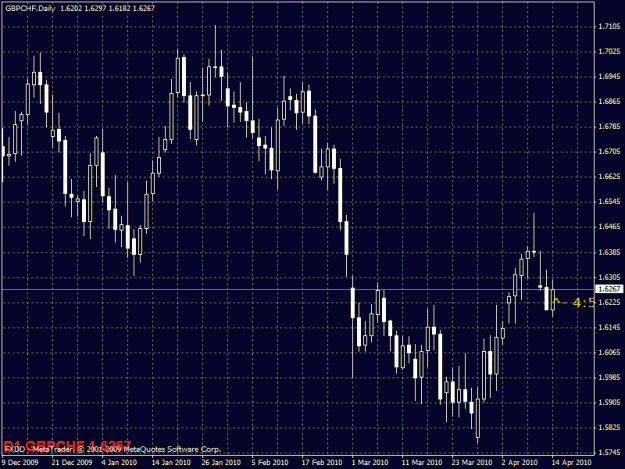Click the 1.6145 price scale label
The width and height of the screenshot is (625, 469).
click(x=609, y=327)
